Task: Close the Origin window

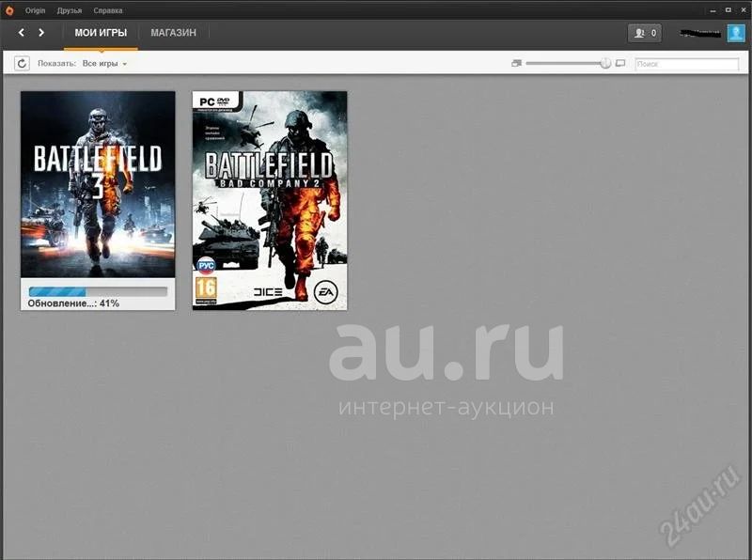Action: (743, 10)
